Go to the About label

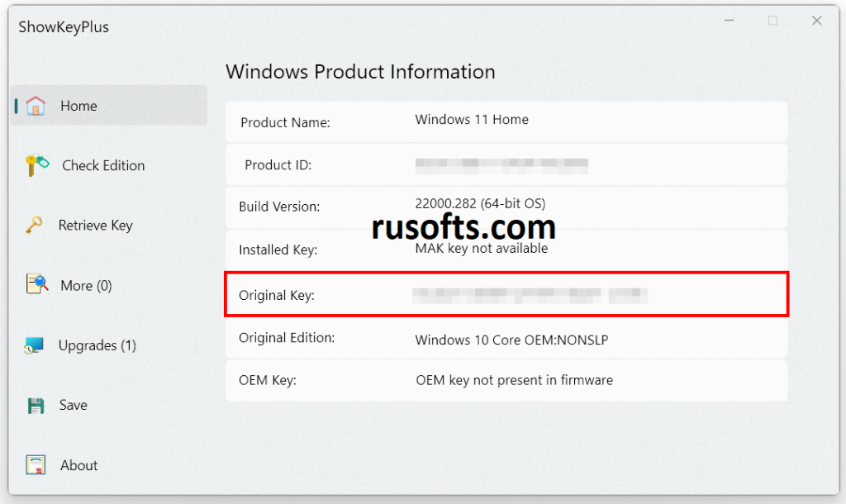[x=78, y=465]
